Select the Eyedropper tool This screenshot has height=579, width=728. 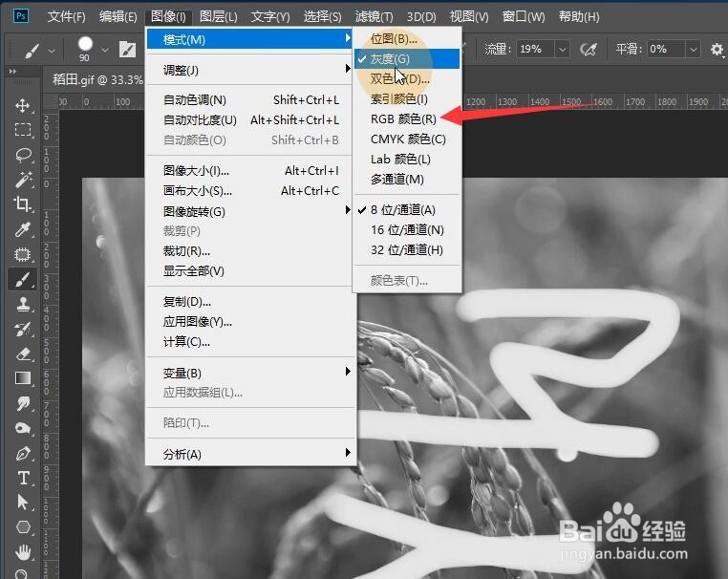click(x=22, y=229)
